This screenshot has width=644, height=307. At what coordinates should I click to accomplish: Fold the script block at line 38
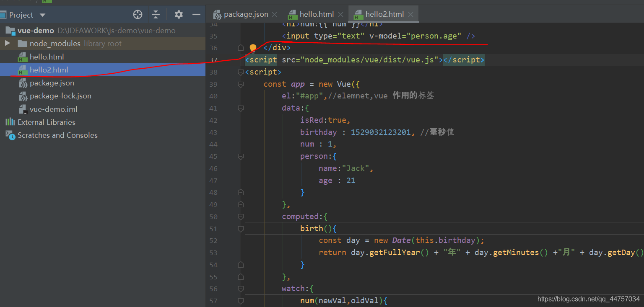tap(241, 72)
